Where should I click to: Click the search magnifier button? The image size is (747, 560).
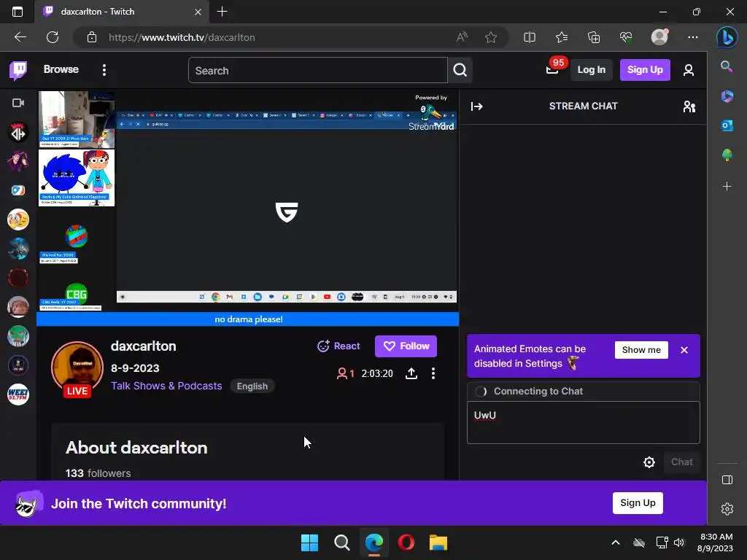(460, 71)
